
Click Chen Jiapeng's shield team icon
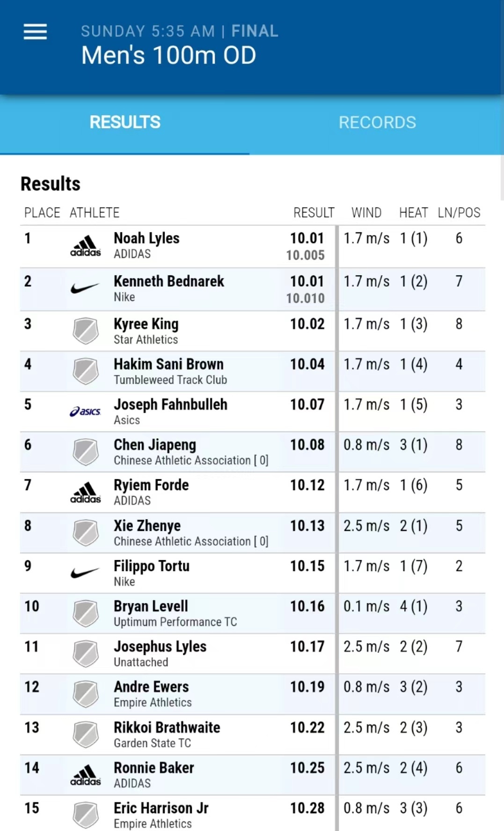pyautogui.click(x=86, y=452)
